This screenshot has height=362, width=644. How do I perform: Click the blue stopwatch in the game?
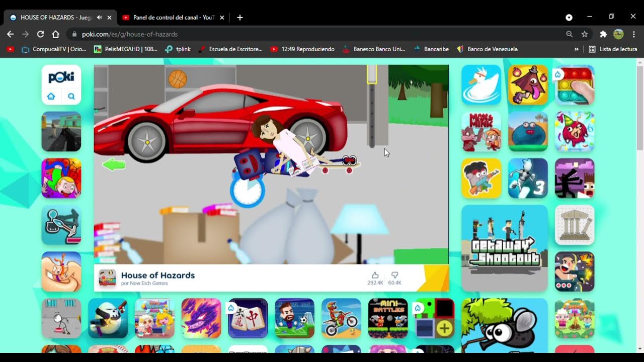tap(247, 190)
